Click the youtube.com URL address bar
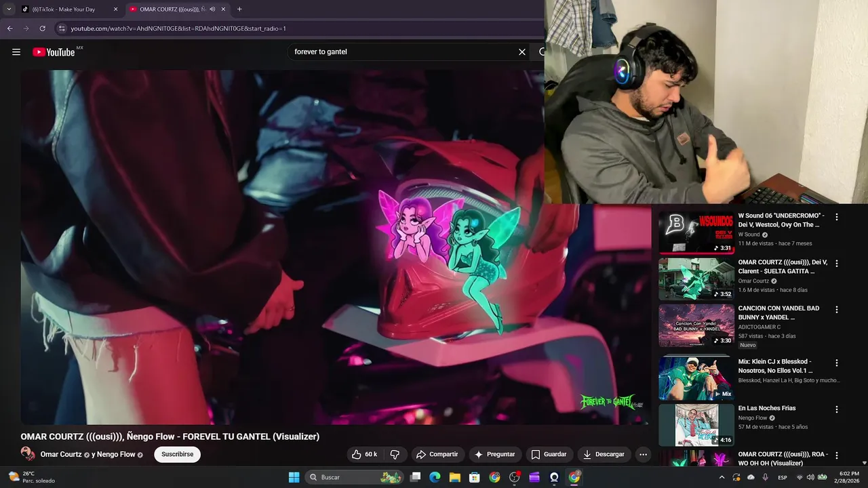868x488 pixels. click(x=298, y=28)
